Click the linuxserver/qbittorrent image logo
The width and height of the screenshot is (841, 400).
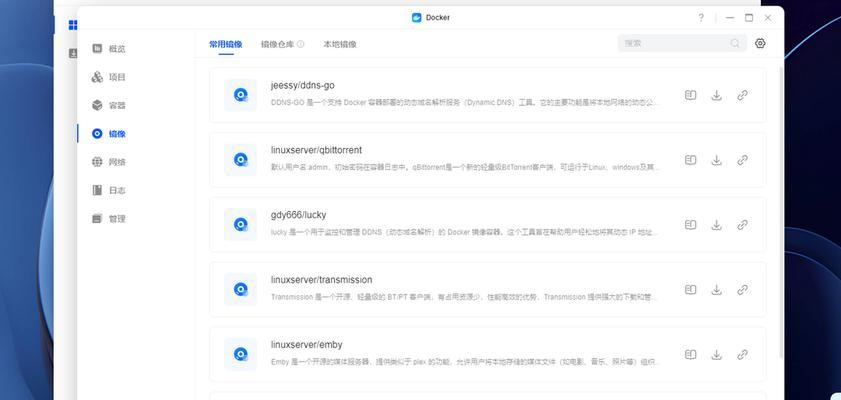(240, 160)
